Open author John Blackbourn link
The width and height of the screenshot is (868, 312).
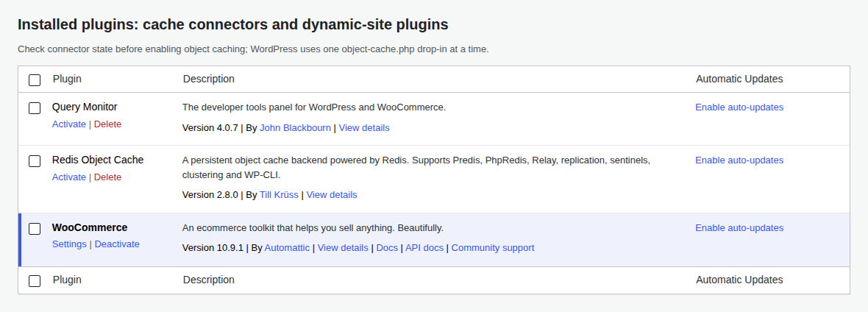(x=295, y=128)
